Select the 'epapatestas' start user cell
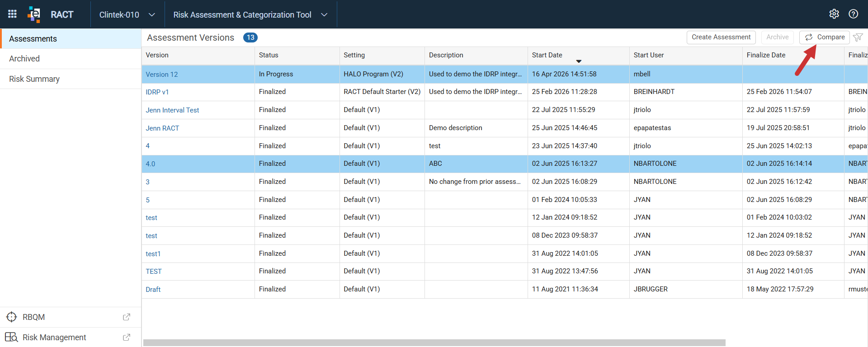Image resolution: width=868 pixels, height=347 pixels. point(686,128)
